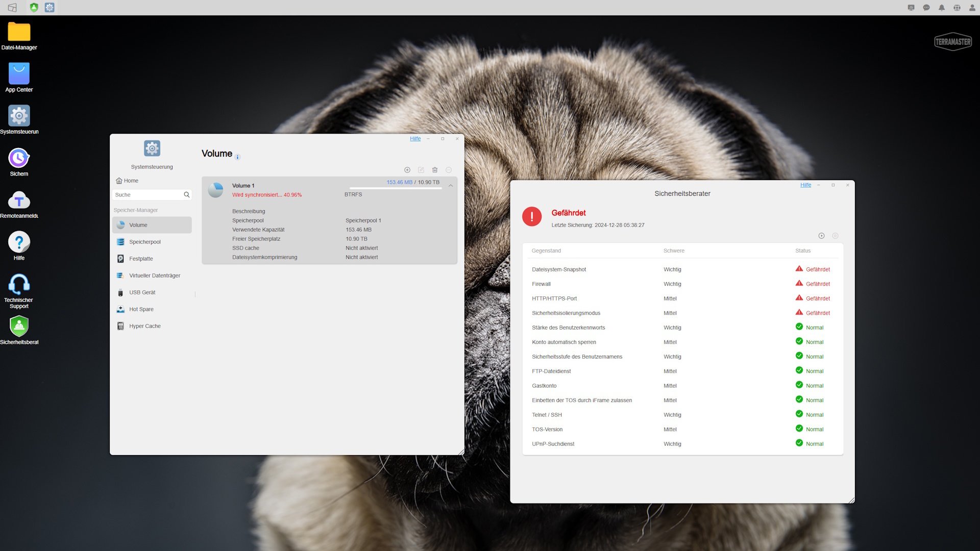The width and height of the screenshot is (980, 551).
Task: Select Festplatte in sidebar
Action: 141,259
